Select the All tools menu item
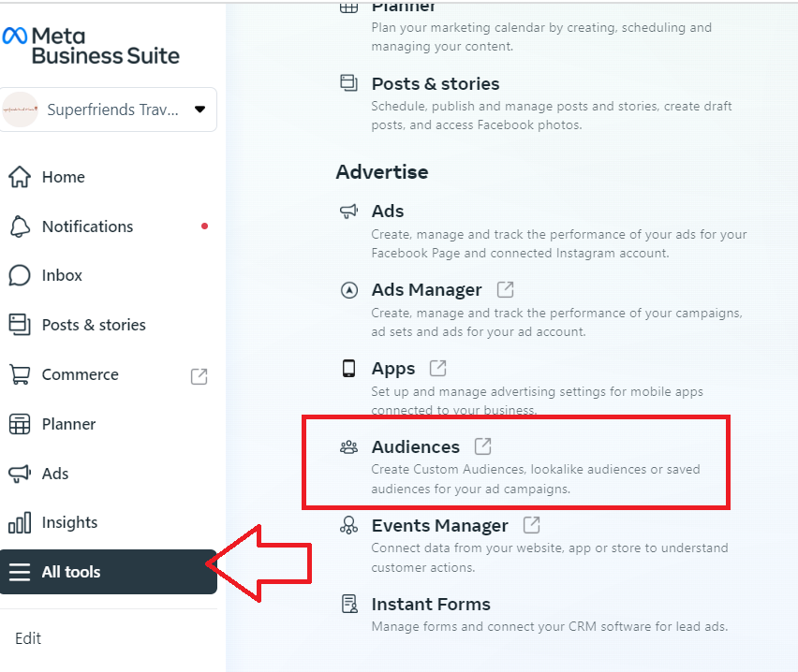 [x=109, y=572]
